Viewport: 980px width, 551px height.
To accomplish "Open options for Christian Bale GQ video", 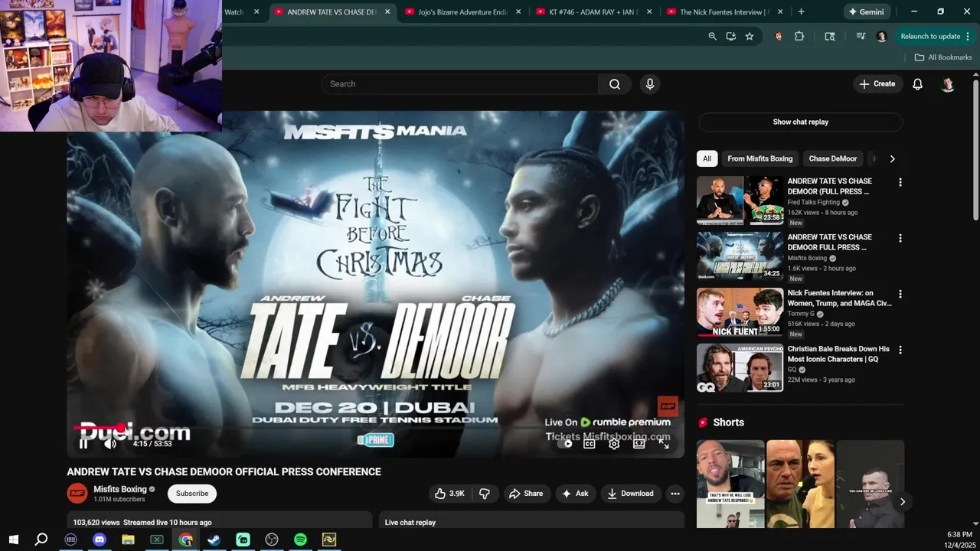I will coord(900,350).
